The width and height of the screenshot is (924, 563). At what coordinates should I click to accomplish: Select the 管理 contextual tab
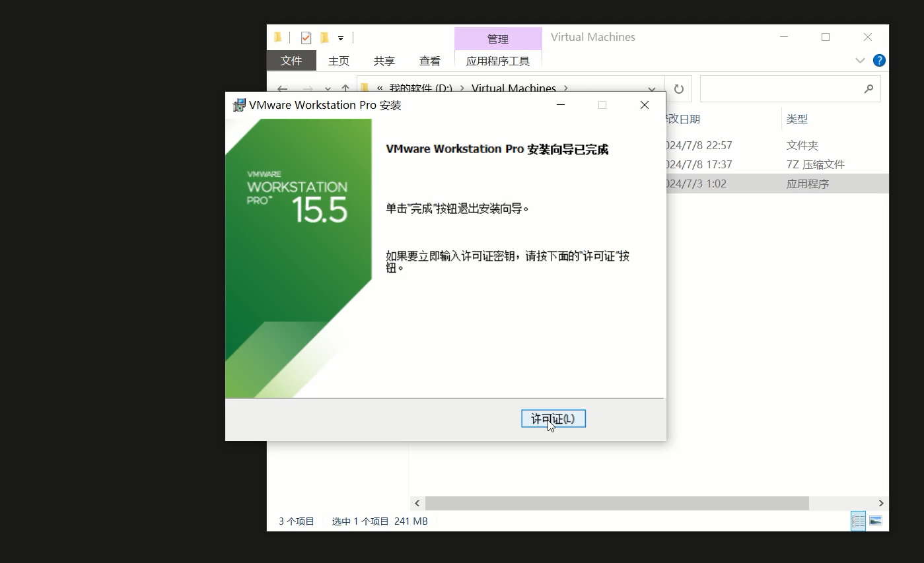pyautogui.click(x=498, y=39)
